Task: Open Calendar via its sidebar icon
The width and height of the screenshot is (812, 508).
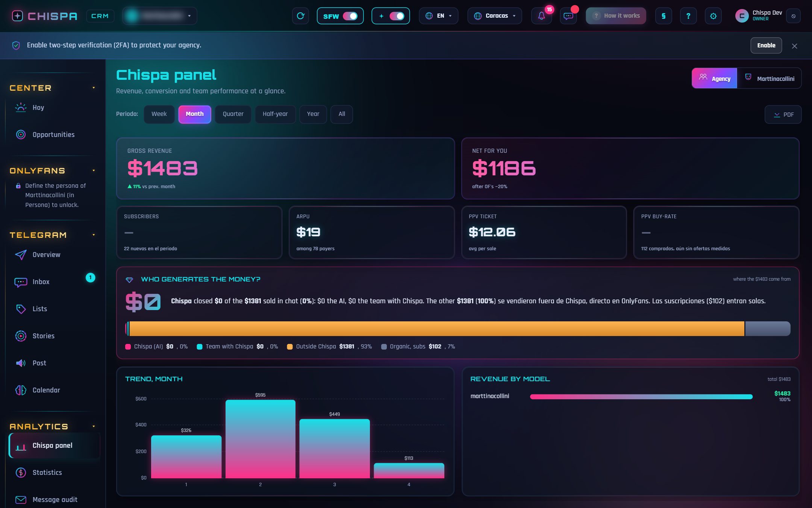Action: [x=21, y=390]
